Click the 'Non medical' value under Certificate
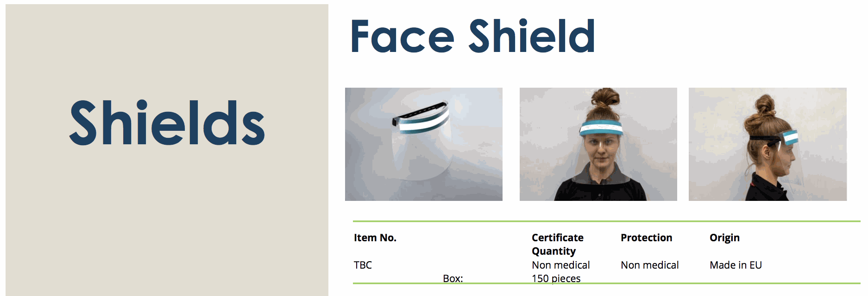Image resolution: width=868 pixels, height=296 pixels. point(560,265)
